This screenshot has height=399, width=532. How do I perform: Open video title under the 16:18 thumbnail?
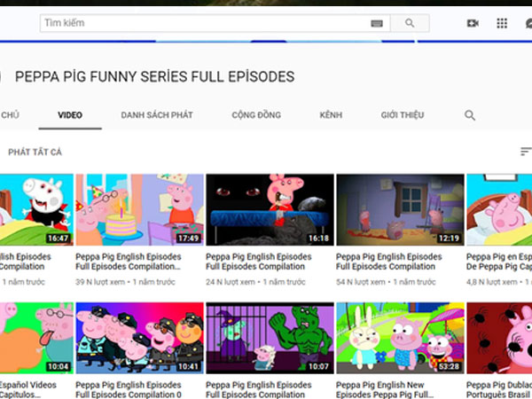pyautogui.click(x=259, y=262)
